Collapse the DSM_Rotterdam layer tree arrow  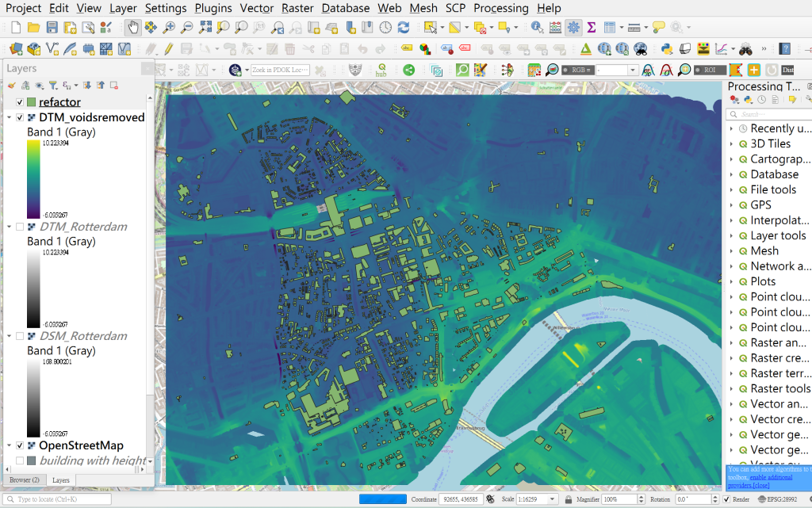[10, 336]
